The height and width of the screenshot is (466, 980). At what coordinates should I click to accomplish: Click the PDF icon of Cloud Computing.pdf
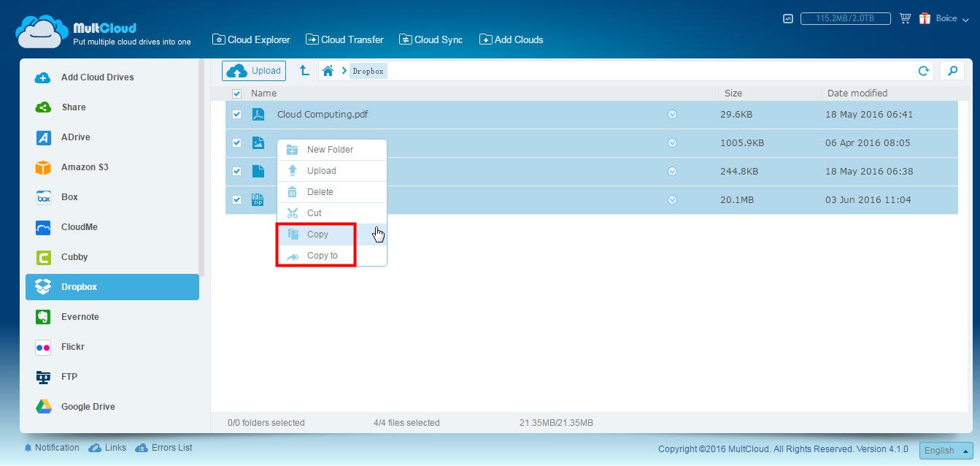(x=258, y=115)
